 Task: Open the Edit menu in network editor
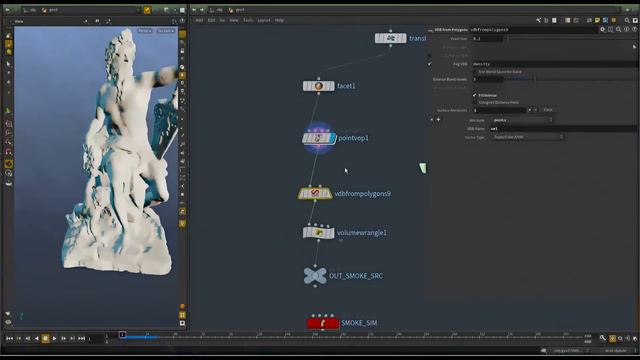click(x=211, y=20)
